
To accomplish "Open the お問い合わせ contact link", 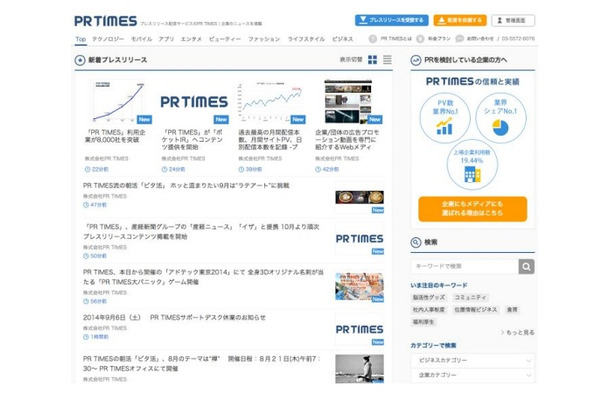I will pyautogui.click(x=480, y=39).
